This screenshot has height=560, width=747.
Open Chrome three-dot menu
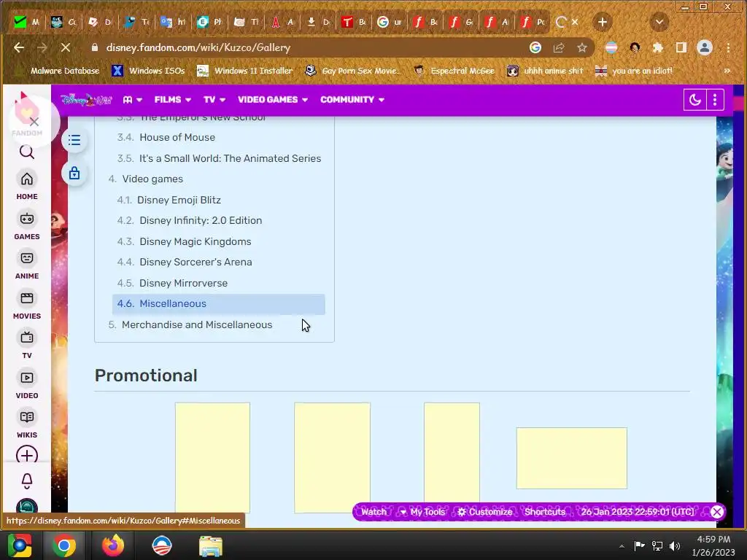coord(728,47)
